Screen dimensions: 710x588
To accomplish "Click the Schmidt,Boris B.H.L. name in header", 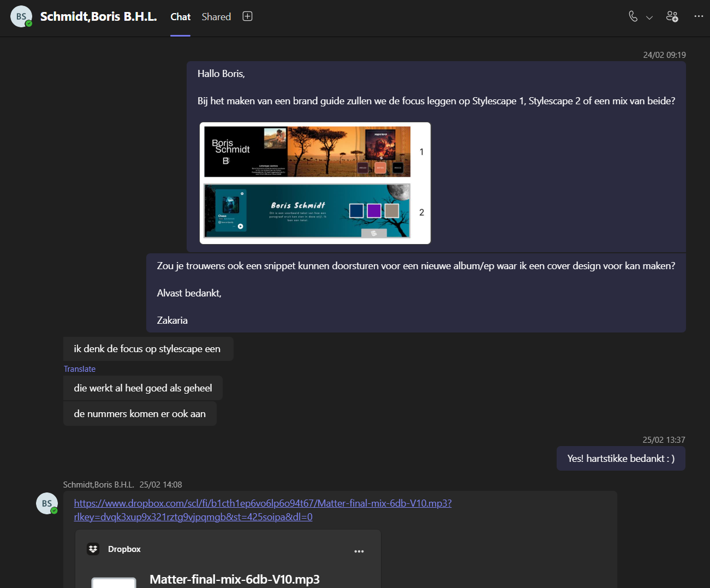I will point(98,16).
